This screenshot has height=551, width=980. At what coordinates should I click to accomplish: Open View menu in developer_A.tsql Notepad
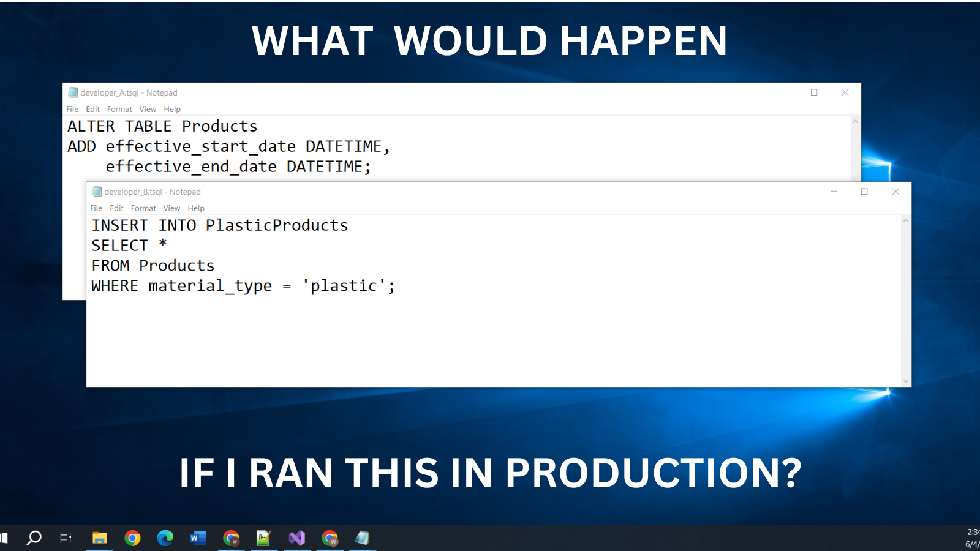[148, 109]
